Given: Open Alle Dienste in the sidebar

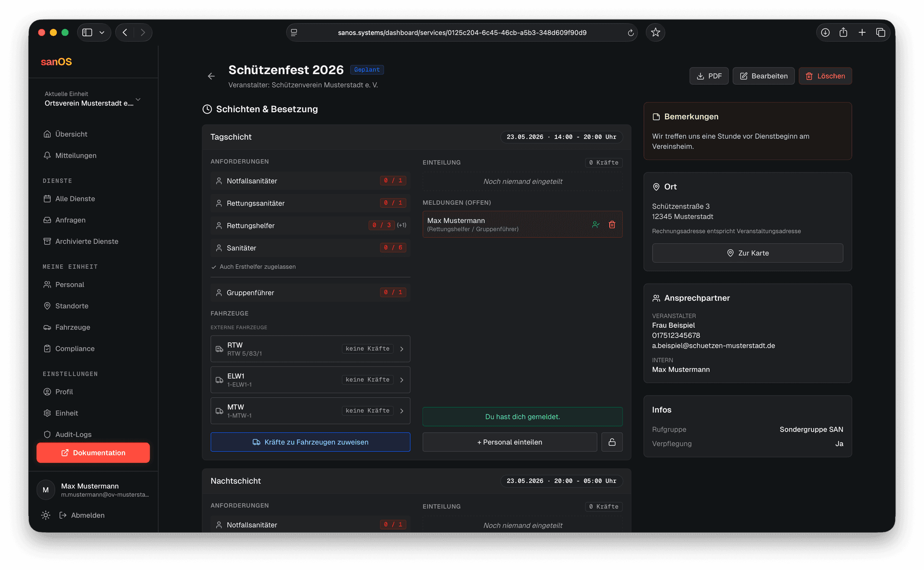Looking at the screenshot, I should click(75, 199).
